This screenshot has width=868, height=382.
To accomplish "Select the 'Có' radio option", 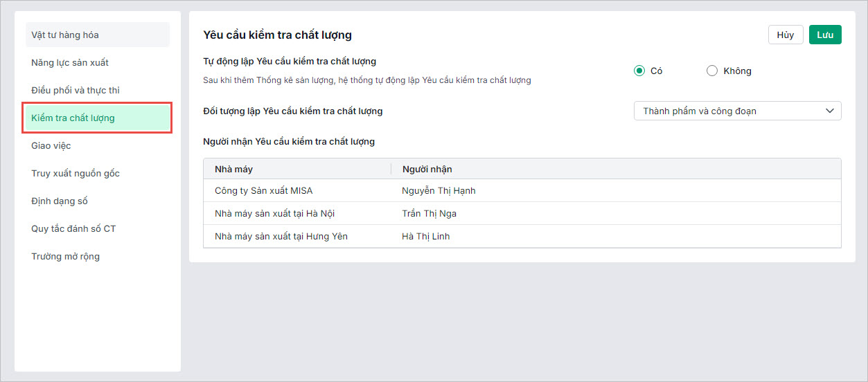I will 639,71.
